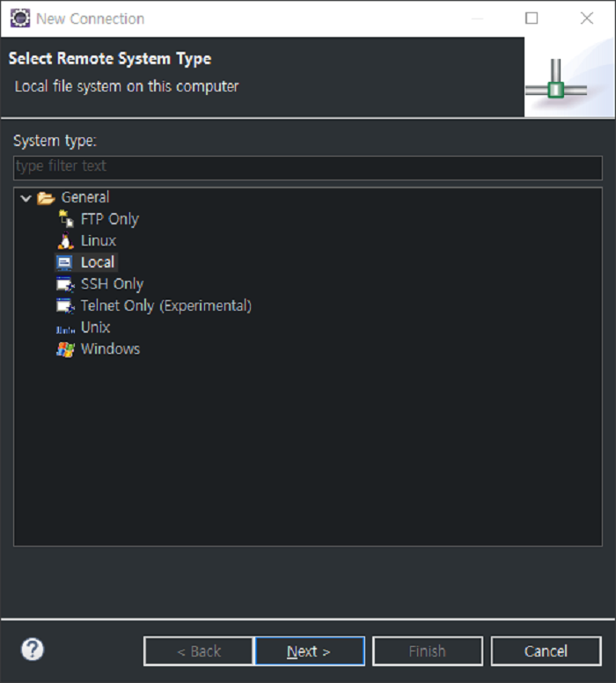Collapse the General folder tree node
616x683 pixels.
26,198
